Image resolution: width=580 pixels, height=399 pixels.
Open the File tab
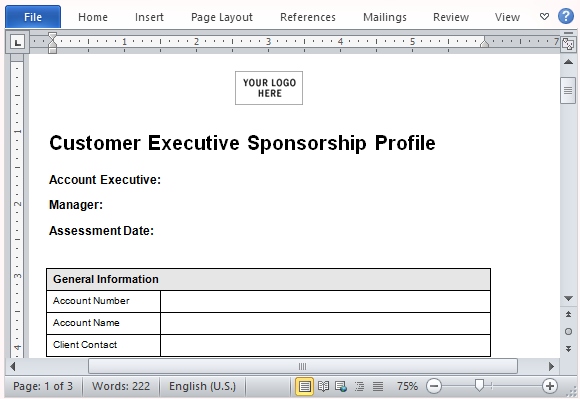click(x=33, y=17)
